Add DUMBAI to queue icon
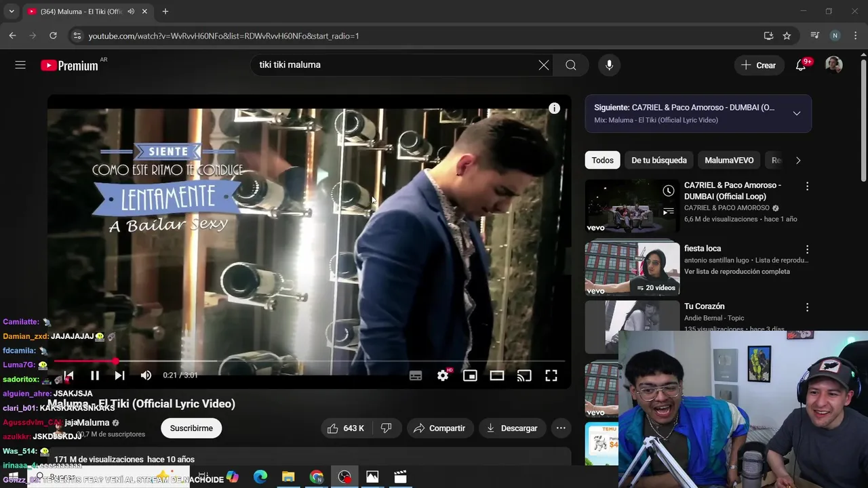This screenshot has height=488, width=868. click(669, 211)
